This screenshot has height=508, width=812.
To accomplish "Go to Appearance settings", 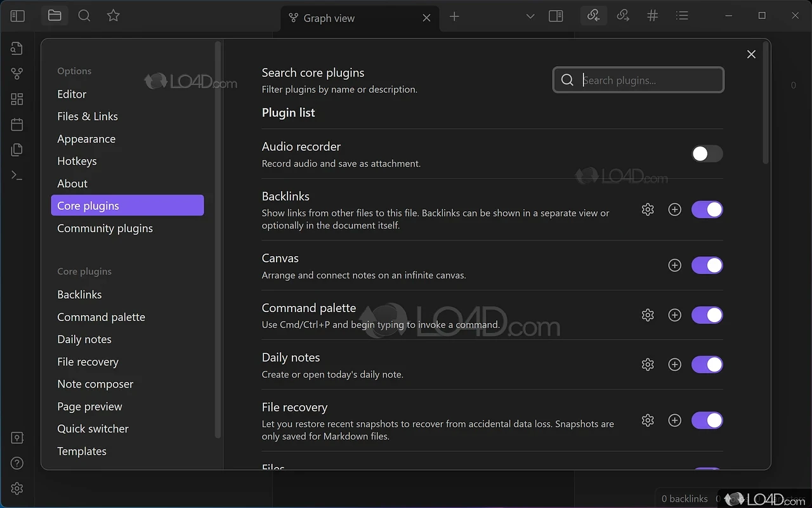I will (x=86, y=139).
